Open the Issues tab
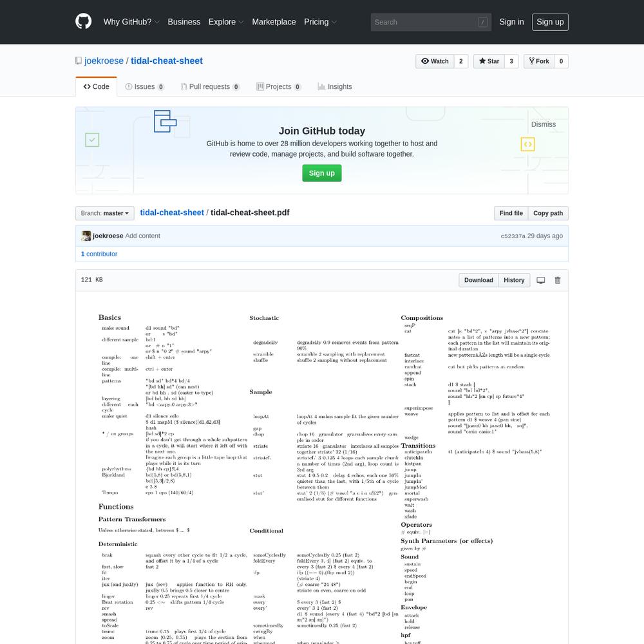 (144, 87)
